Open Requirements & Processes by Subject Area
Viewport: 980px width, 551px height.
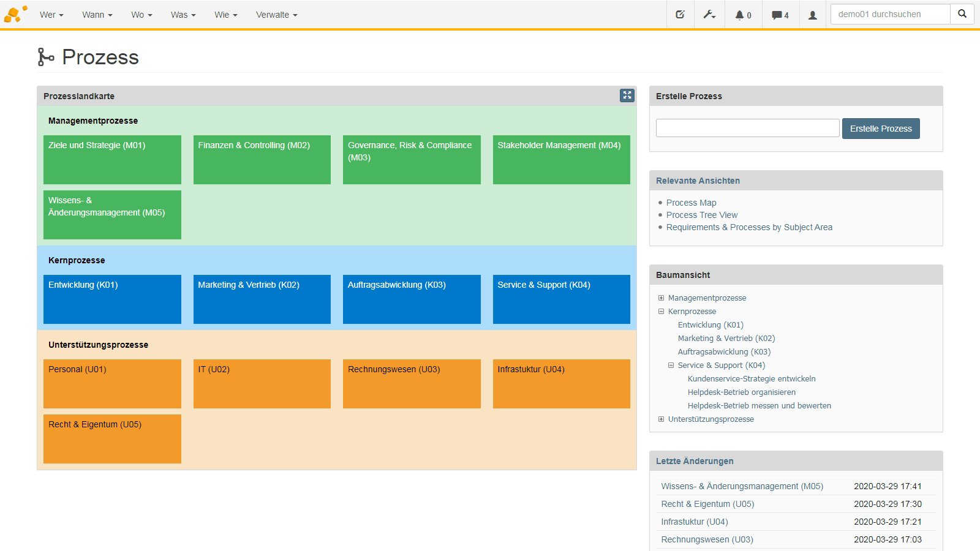pyautogui.click(x=749, y=227)
